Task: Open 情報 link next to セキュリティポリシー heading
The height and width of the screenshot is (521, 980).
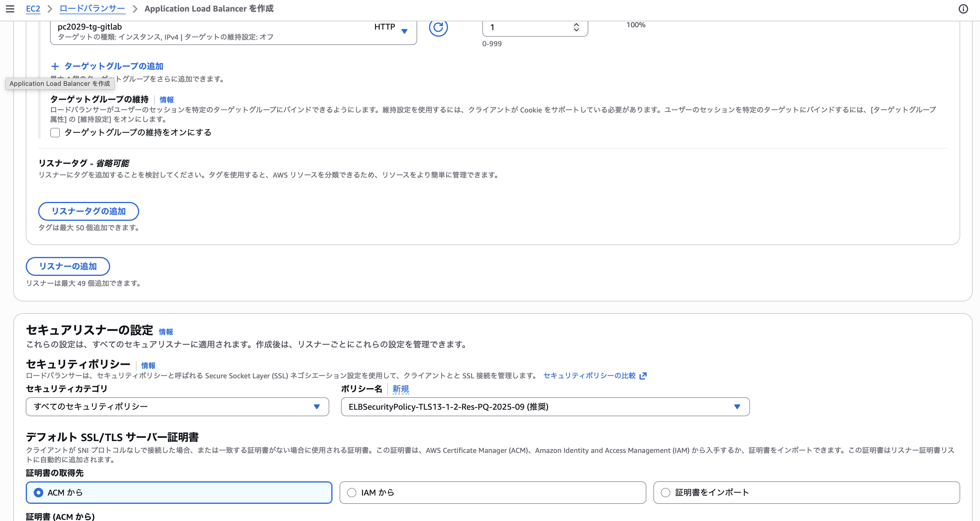Action: click(148, 366)
